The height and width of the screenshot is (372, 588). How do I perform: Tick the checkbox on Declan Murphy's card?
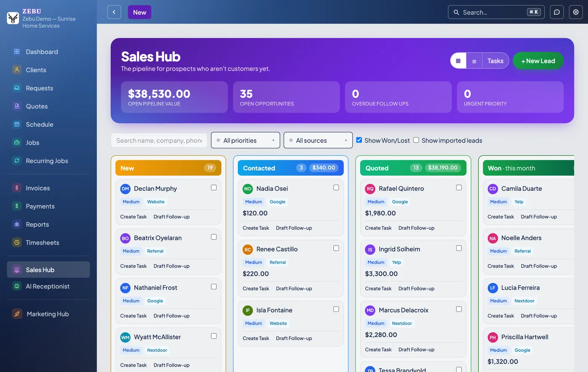click(214, 187)
